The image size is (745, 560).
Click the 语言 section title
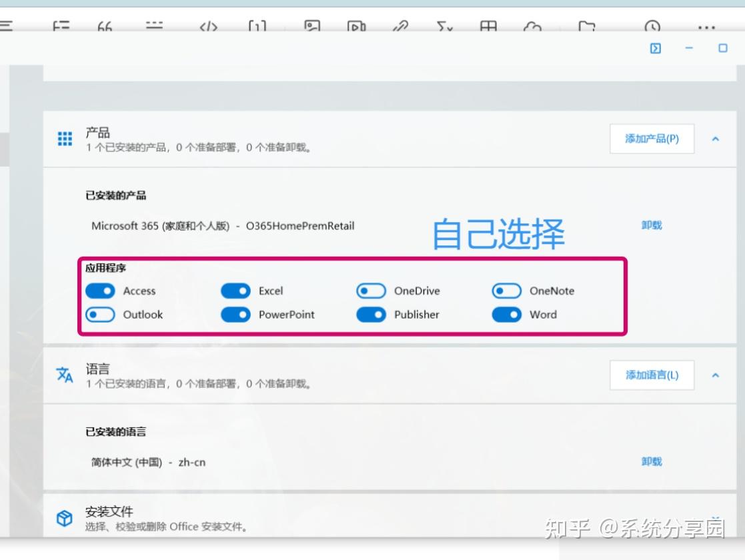point(97,369)
